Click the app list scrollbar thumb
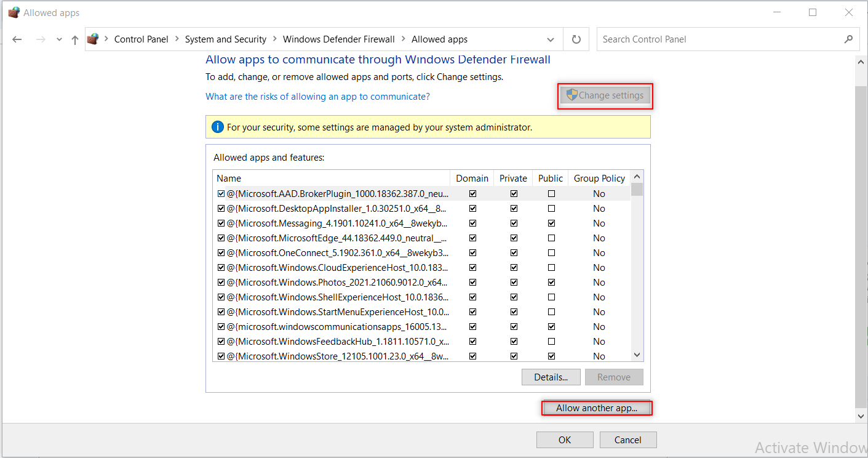868x458 pixels. pyautogui.click(x=637, y=189)
